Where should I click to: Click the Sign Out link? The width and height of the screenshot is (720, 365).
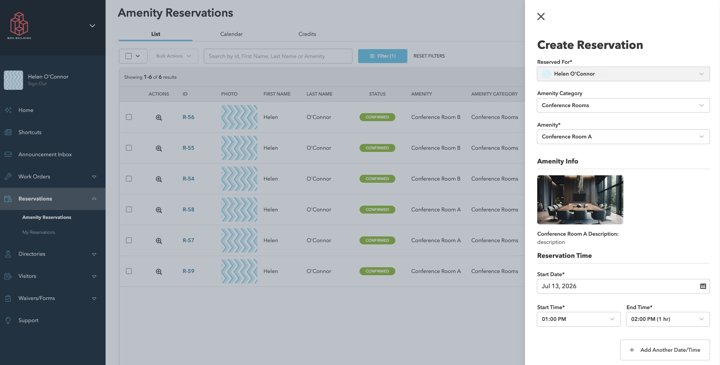[x=37, y=84]
